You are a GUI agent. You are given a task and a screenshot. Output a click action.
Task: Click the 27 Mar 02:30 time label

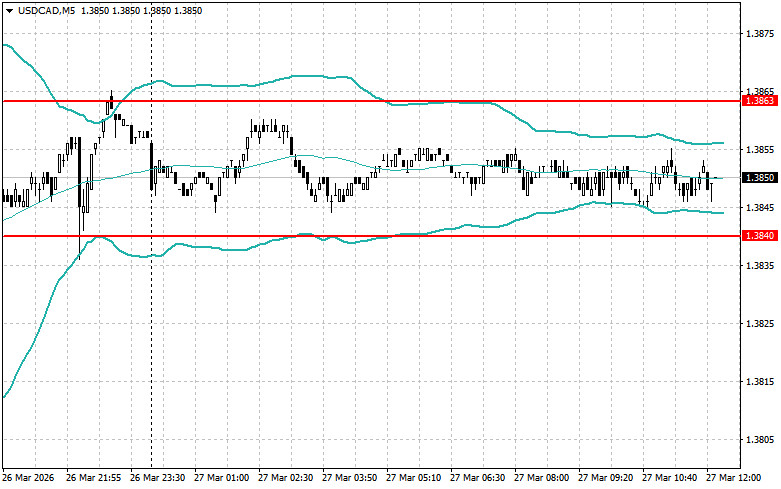pos(285,478)
